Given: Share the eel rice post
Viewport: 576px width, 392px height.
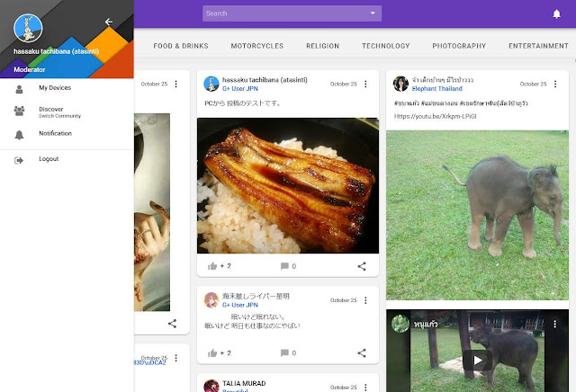Looking at the screenshot, I should tap(362, 266).
